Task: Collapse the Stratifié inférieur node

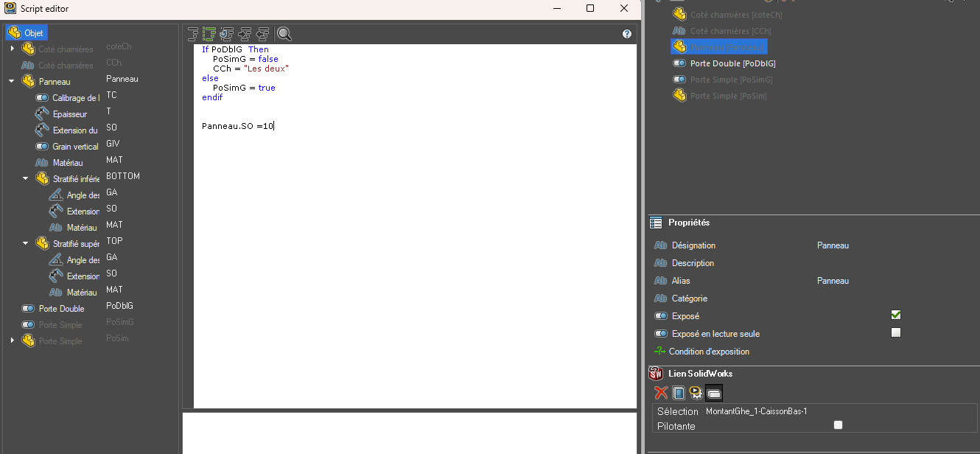Action: (26, 178)
